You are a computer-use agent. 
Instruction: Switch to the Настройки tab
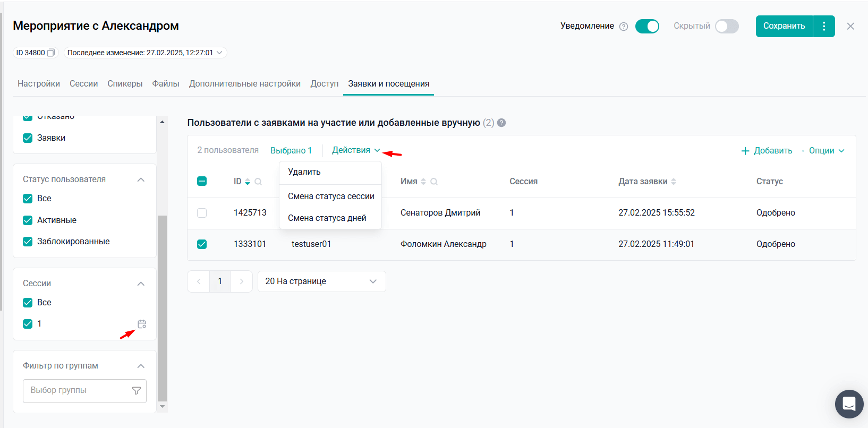click(x=39, y=84)
